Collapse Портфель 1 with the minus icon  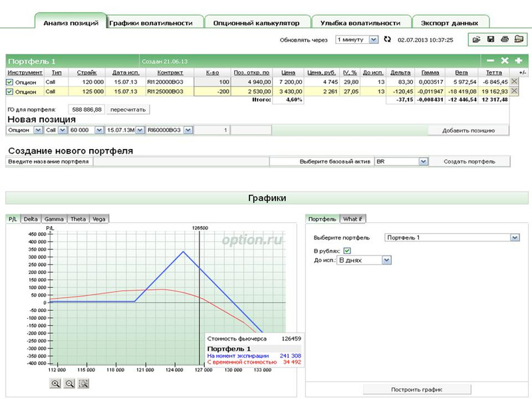[x=491, y=61]
